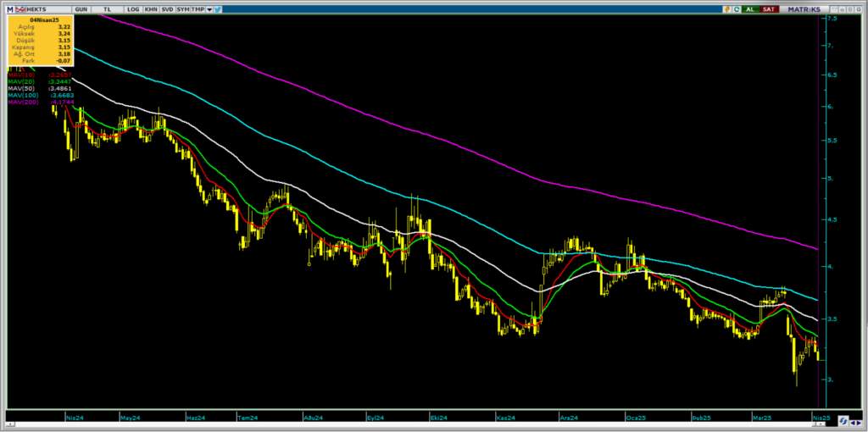The image size is (868, 432).
Task: Click the small blue arrow pair in the bottom corner
Action: coord(857,424)
